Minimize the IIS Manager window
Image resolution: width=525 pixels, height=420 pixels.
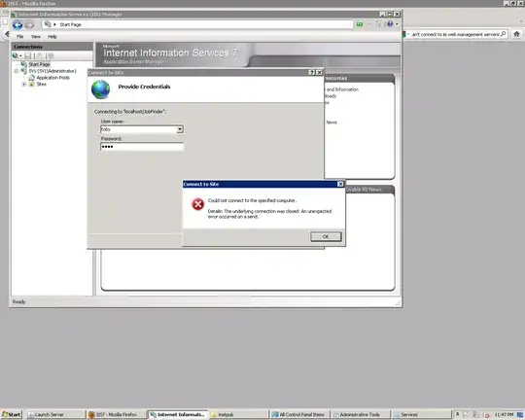[382, 14]
